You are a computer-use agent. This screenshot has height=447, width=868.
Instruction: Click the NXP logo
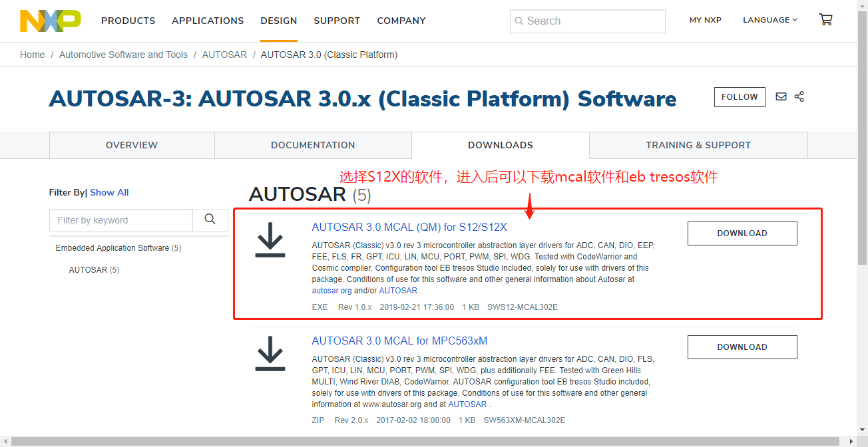tap(50, 20)
